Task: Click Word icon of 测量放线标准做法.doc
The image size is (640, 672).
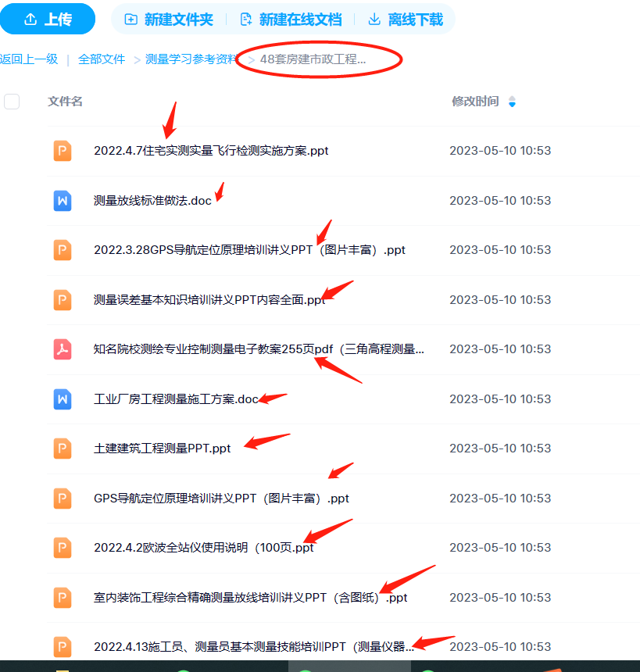Action: (x=63, y=201)
